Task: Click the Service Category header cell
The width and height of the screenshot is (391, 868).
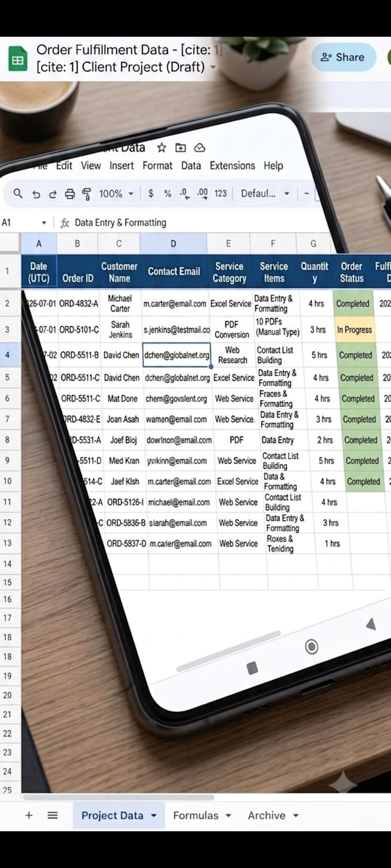Action: point(229,272)
